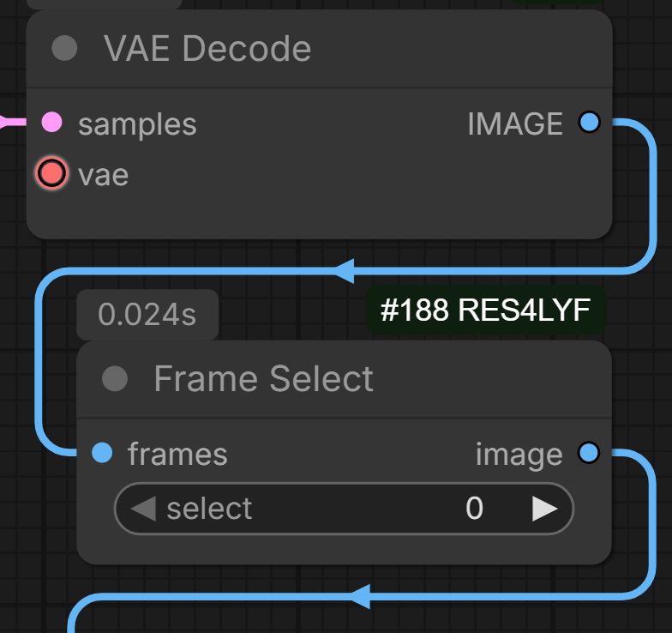Click the pink link entering the samples input
672x633 pixels.
[x=13, y=122]
